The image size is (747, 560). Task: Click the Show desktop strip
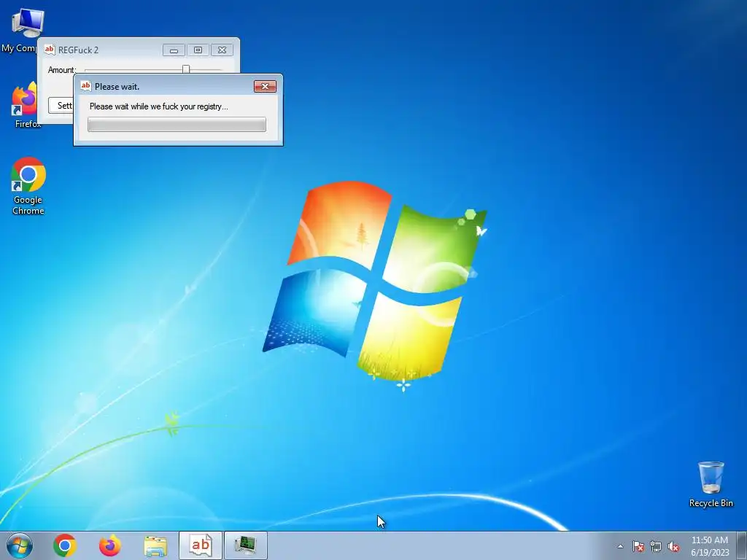click(742, 545)
